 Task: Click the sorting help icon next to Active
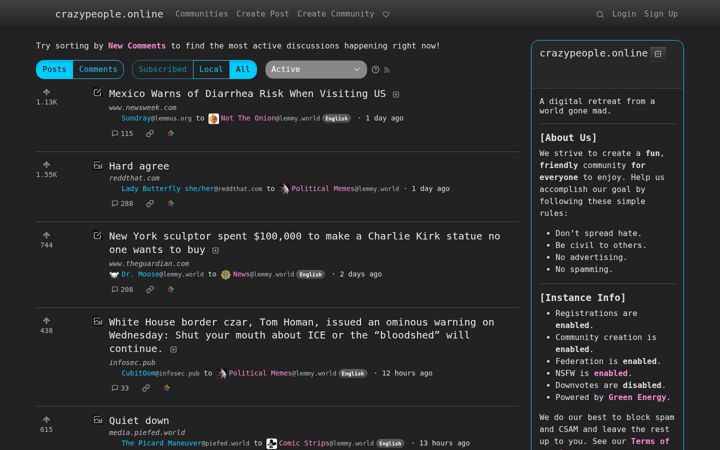(376, 69)
